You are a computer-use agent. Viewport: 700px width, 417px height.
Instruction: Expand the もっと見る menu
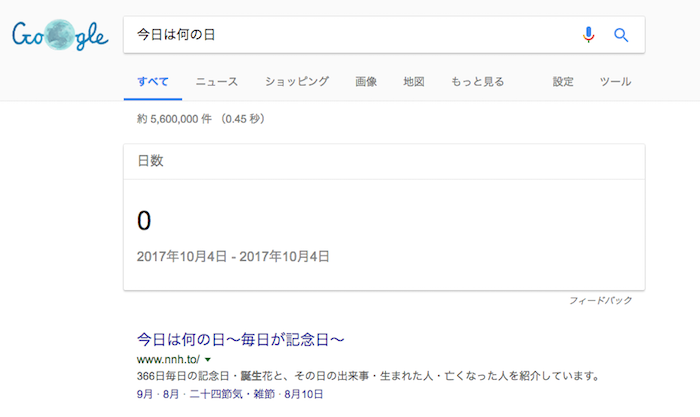coord(477,82)
